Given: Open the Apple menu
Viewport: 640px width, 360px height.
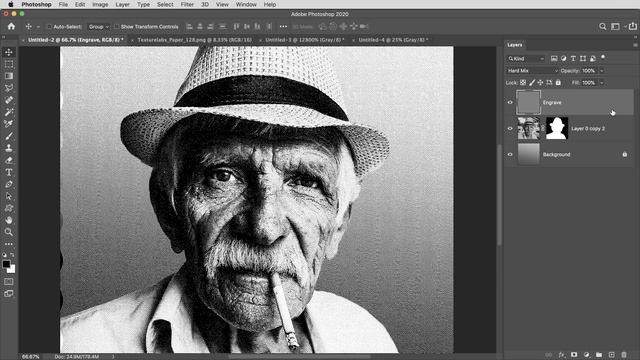Looking at the screenshot, I should (x=11, y=4).
